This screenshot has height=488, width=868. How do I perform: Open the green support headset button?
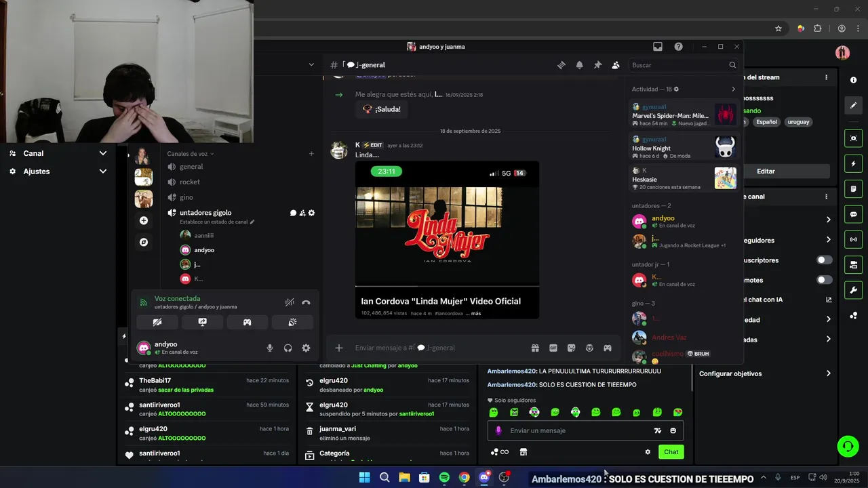[848, 446]
